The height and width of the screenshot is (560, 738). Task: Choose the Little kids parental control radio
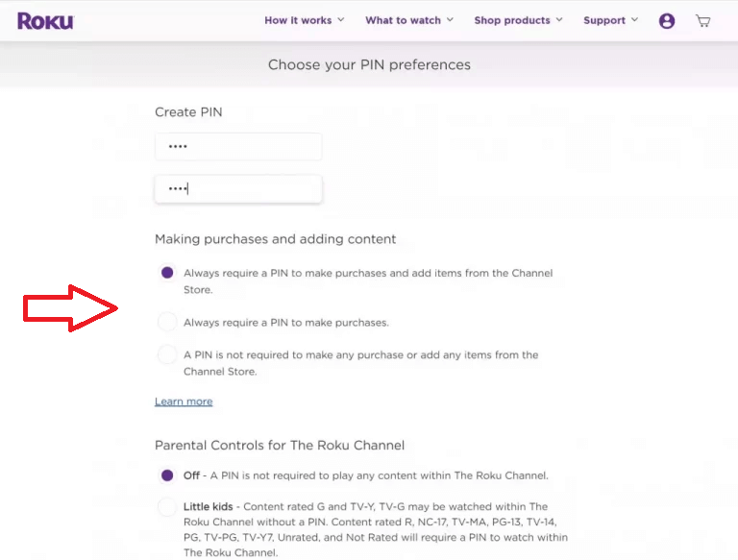pyautogui.click(x=167, y=506)
